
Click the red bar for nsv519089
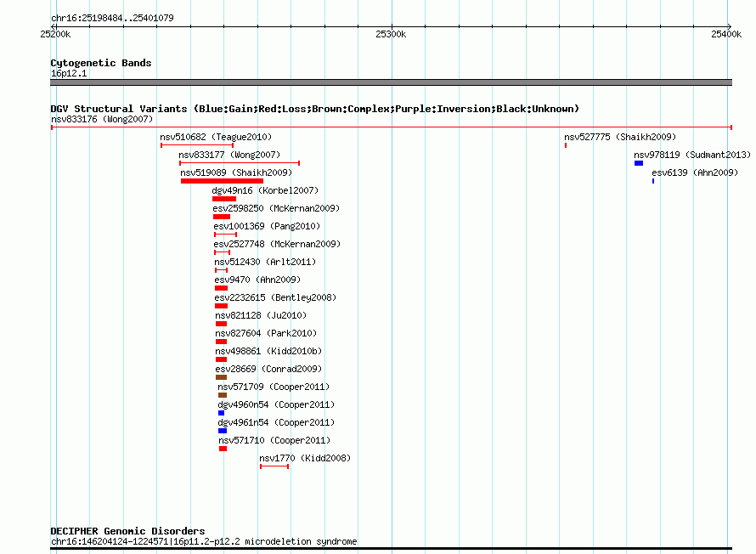pyautogui.click(x=222, y=181)
